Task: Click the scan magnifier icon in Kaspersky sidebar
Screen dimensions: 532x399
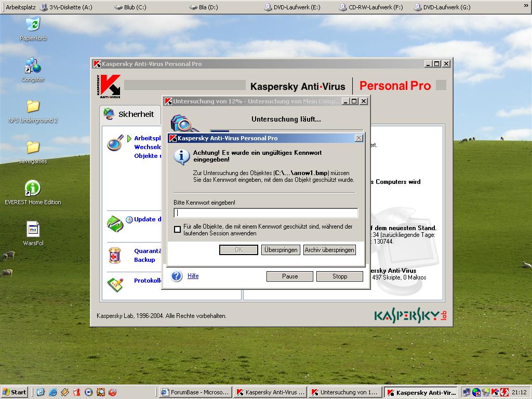Action: 115,142
